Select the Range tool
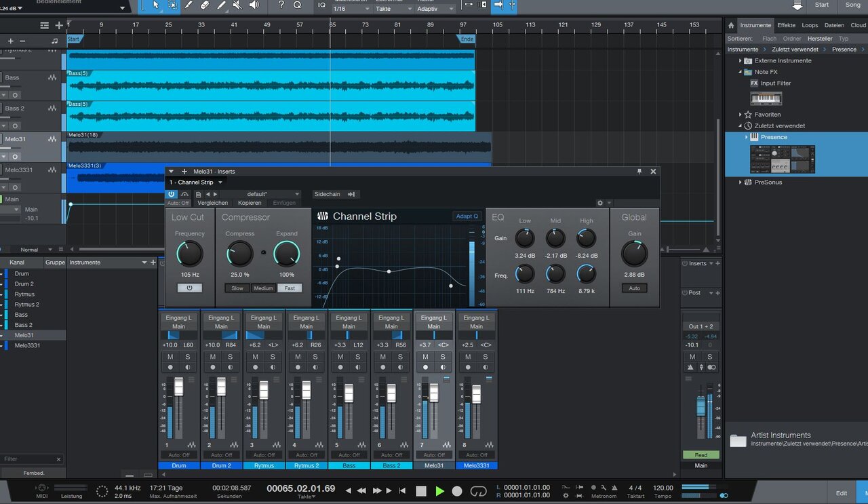 [x=172, y=5]
